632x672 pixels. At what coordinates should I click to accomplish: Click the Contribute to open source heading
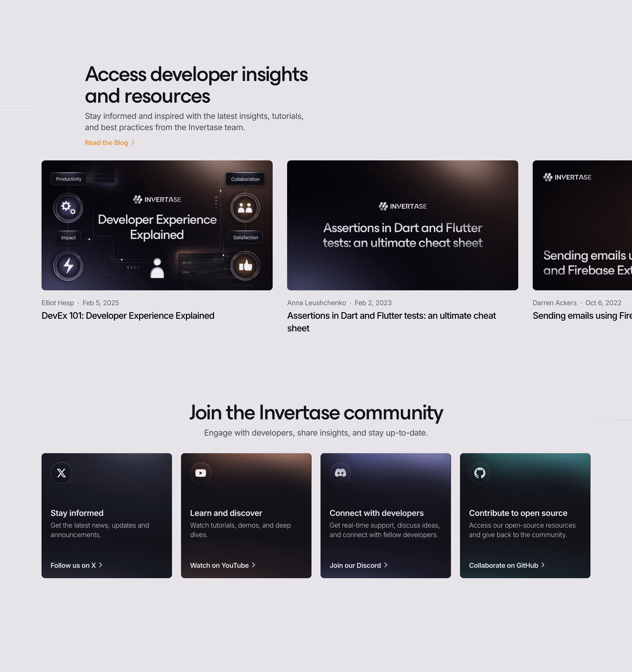point(518,513)
